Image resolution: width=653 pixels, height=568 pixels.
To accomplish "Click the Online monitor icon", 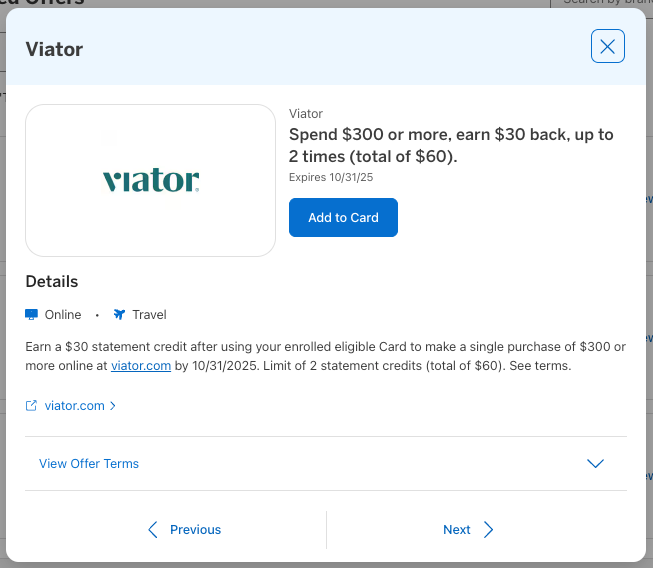I will tap(31, 315).
